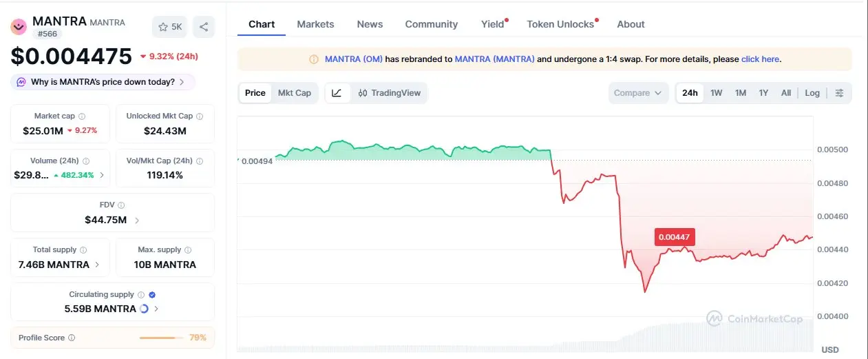Image resolution: width=868 pixels, height=359 pixels.
Task: Select the All time range
Action: pyautogui.click(x=786, y=93)
